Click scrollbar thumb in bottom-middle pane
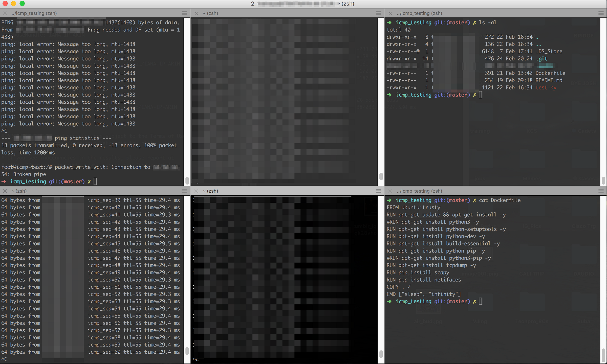The width and height of the screenshot is (607, 364). (x=381, y=354)
